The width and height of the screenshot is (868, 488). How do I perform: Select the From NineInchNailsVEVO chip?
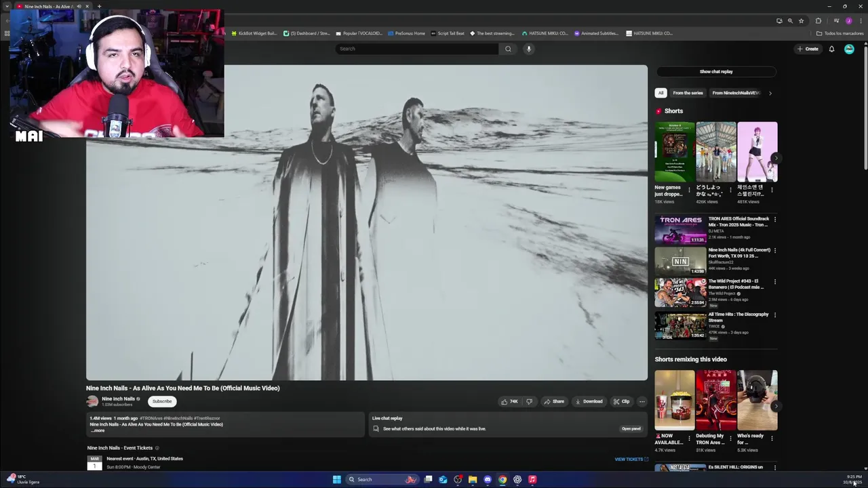[x=736, y=93]
